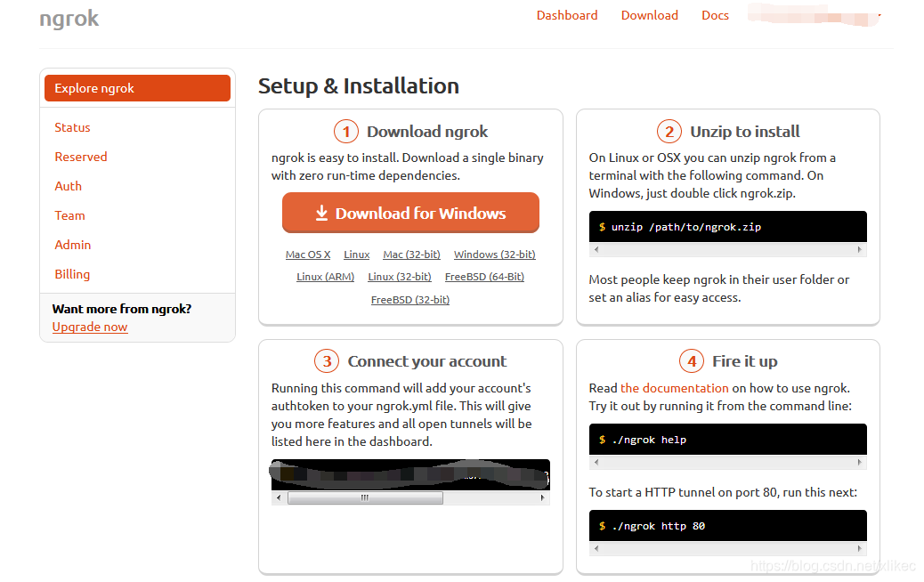The width and height of the screenshot is (924, 582).
Task: Open the Auth sidebar page
Action: coord(69,186)
